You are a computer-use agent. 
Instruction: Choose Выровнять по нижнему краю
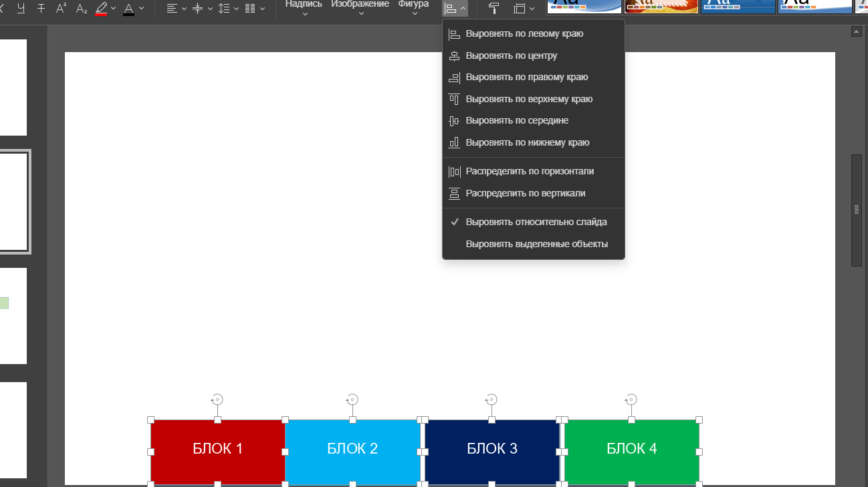click(x=534, y=142)
